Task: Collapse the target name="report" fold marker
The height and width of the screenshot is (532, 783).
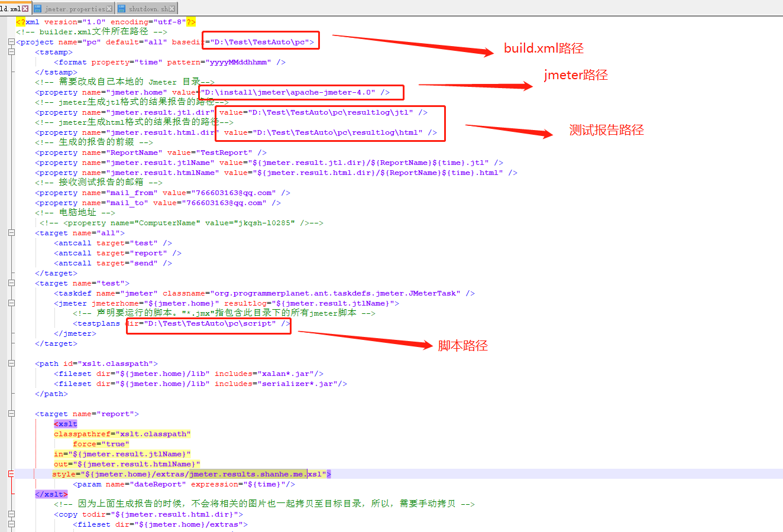Action: click(10, 413)
